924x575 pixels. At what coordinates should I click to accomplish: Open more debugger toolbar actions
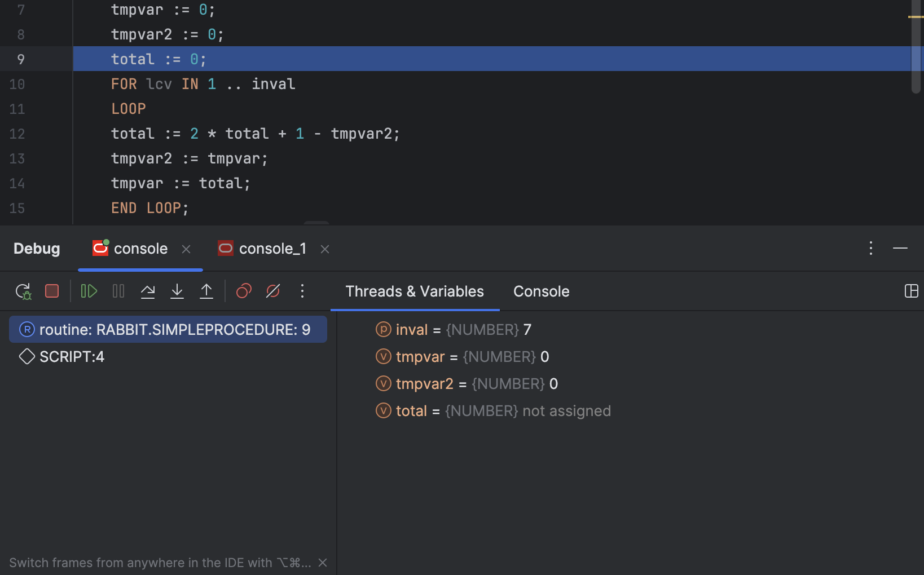point(302,291)
